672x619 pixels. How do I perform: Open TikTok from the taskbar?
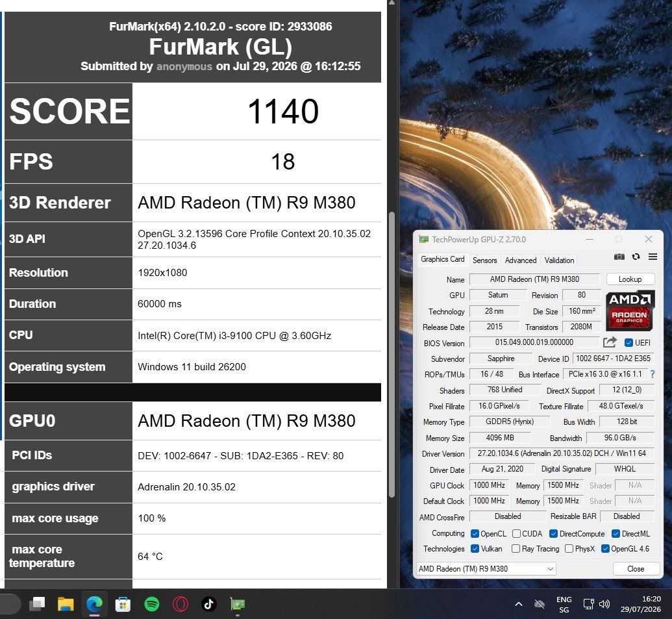[x=208, y=604]
